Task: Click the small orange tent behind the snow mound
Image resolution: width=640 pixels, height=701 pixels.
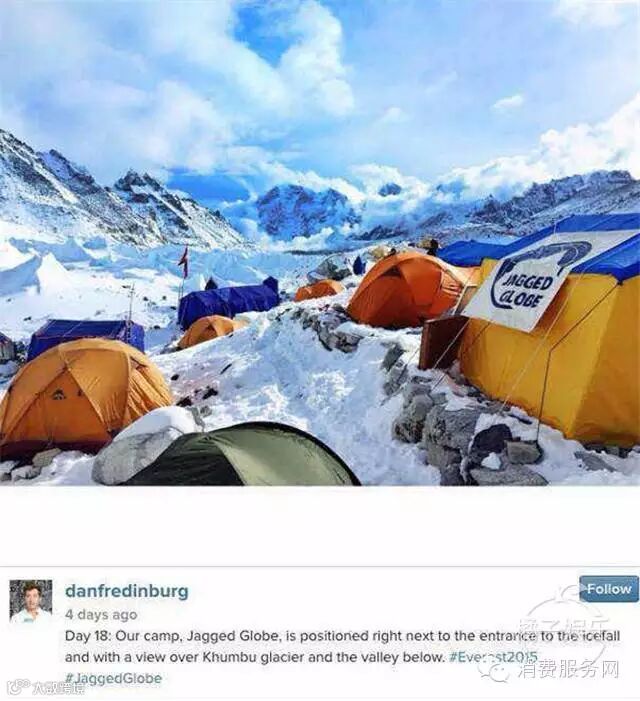Action: pos(210,331)
